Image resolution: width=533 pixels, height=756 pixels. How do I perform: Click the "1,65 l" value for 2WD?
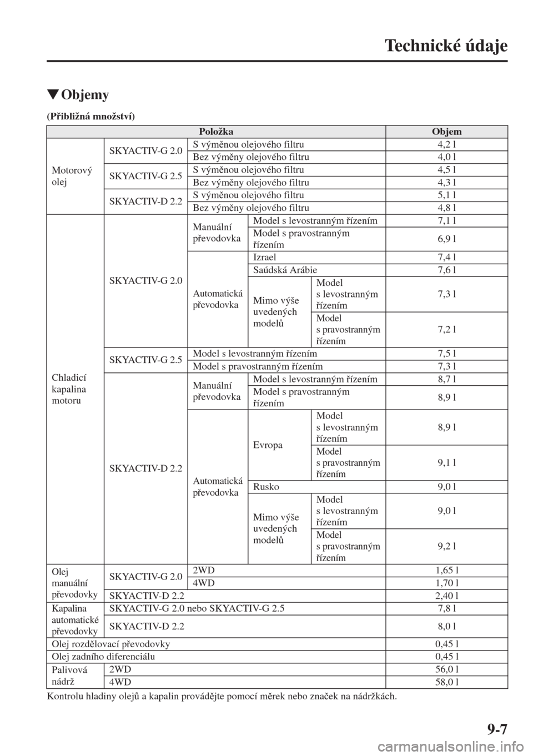[x=446, y=571]
